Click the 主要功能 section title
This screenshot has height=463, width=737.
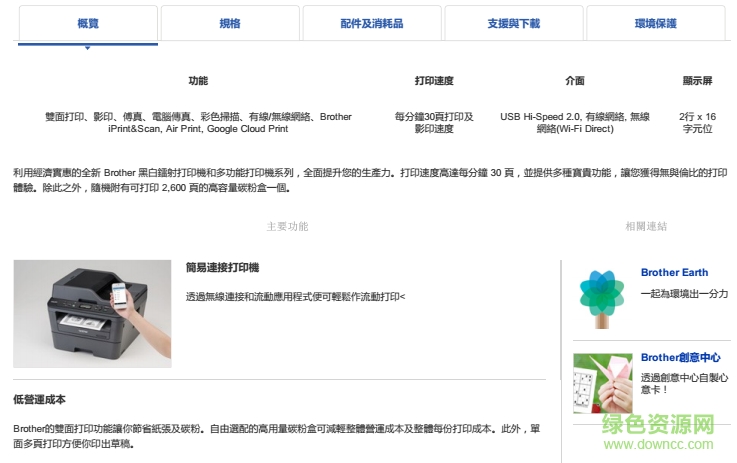click(288, 227)
